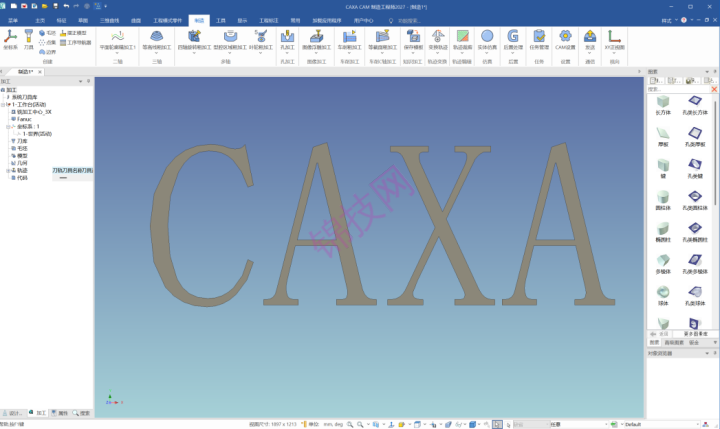Click the search box in the library panel
Image resolution: width=720 pixels, height=429 pixels.
(679, 89)
